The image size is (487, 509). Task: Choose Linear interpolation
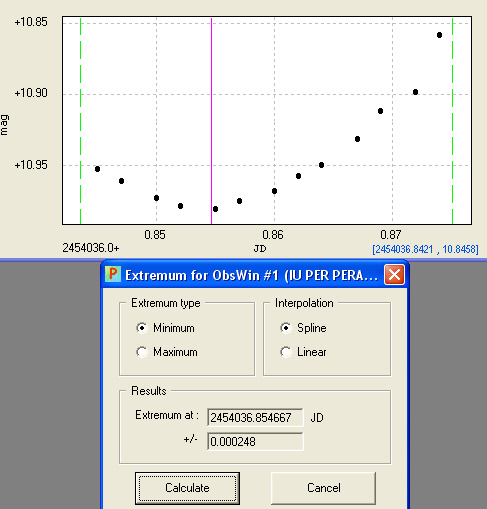[x=286, y=352]
